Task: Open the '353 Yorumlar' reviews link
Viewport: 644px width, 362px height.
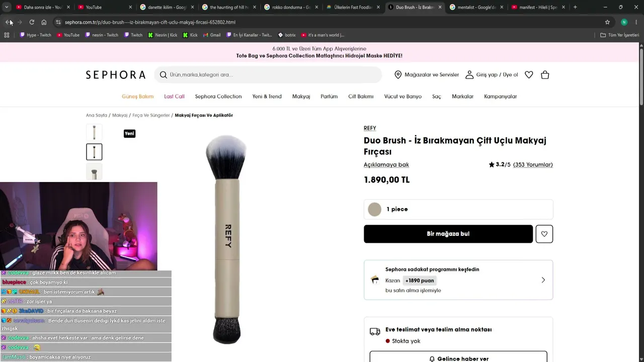Action: click(533, 165)
